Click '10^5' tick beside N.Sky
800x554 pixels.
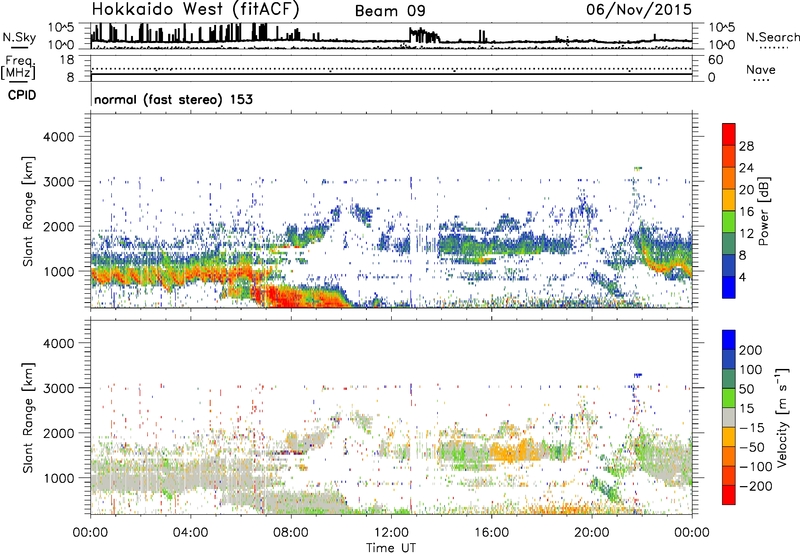(61, 27)
